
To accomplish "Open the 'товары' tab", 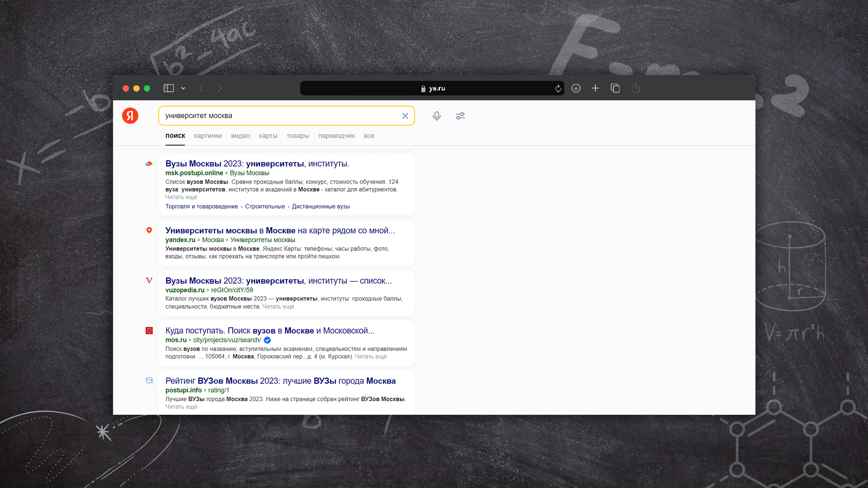I will [298, 136].
